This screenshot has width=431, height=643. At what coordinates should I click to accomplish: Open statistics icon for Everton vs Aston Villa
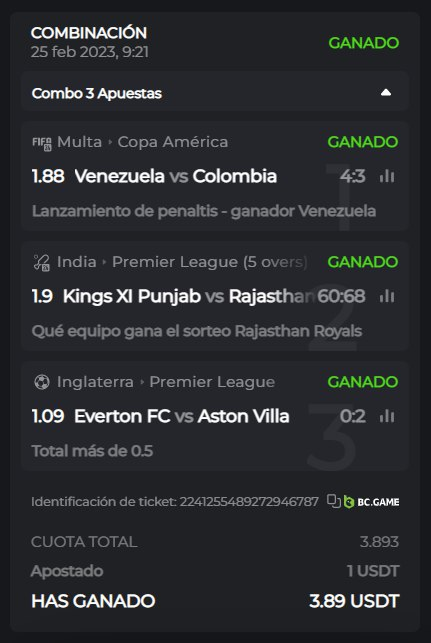387,416
